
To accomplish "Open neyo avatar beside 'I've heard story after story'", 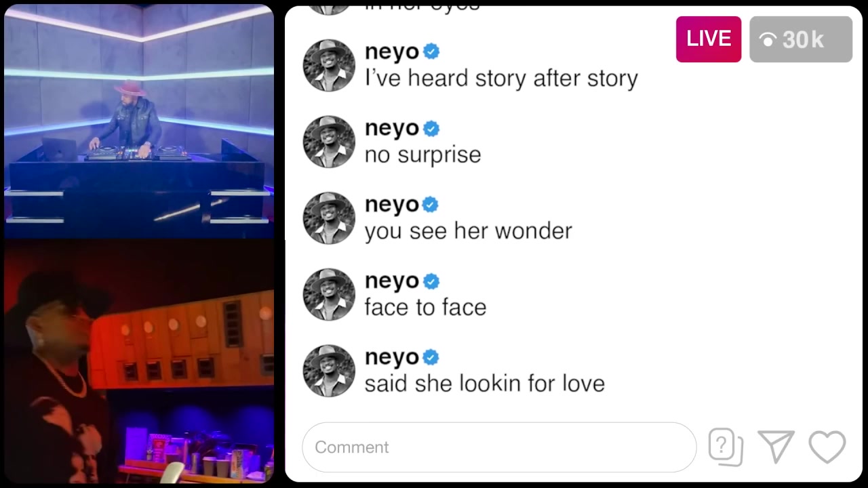I will coord(329,65).
